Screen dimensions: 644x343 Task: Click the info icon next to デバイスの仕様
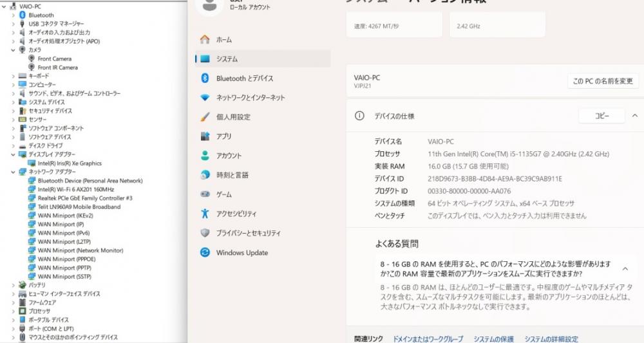point(359,116)
